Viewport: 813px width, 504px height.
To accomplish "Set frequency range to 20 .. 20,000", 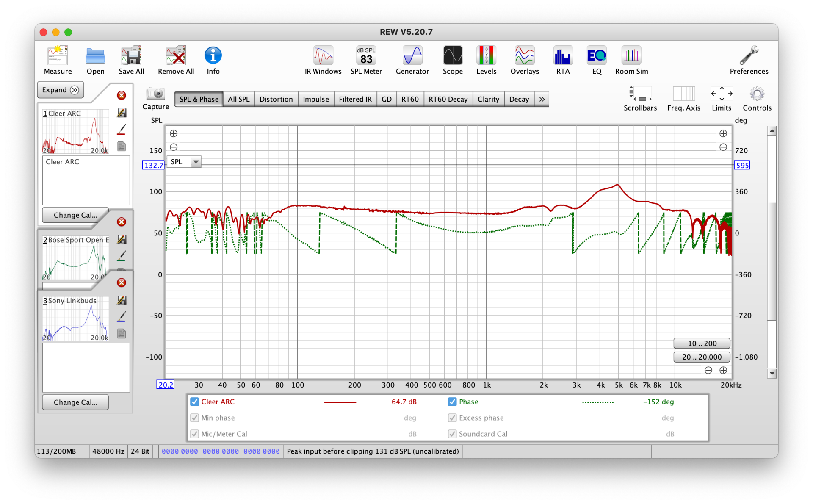I will click(x=702, y=357).
